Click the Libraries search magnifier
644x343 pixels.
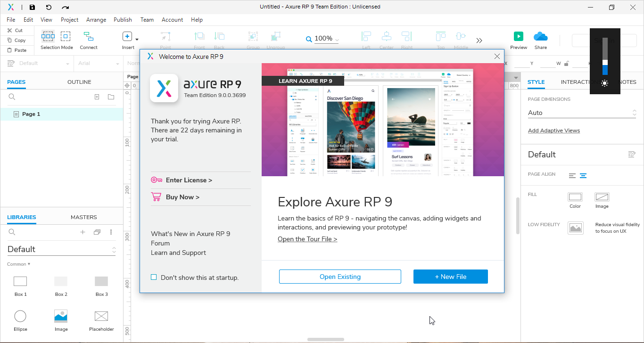(12, 232)
